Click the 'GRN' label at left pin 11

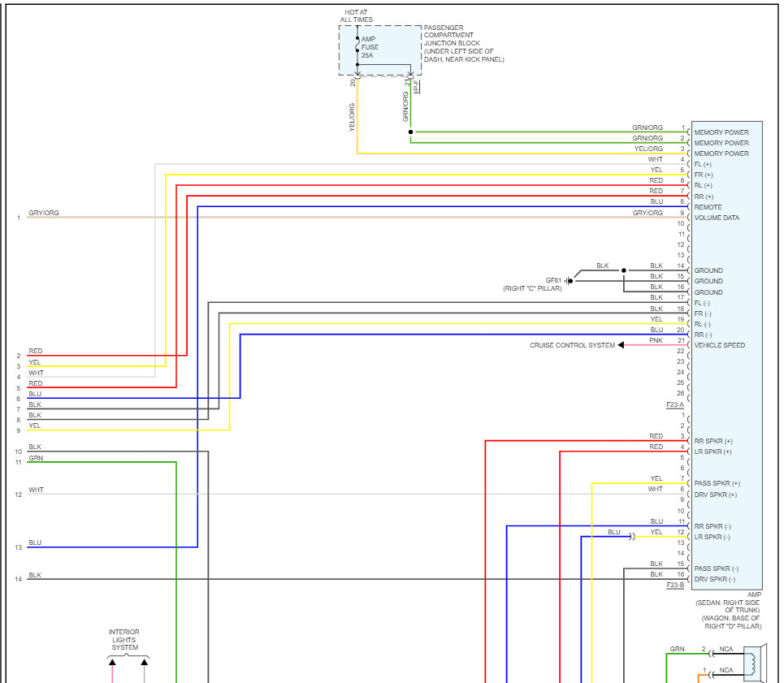(x=36, y=458)
